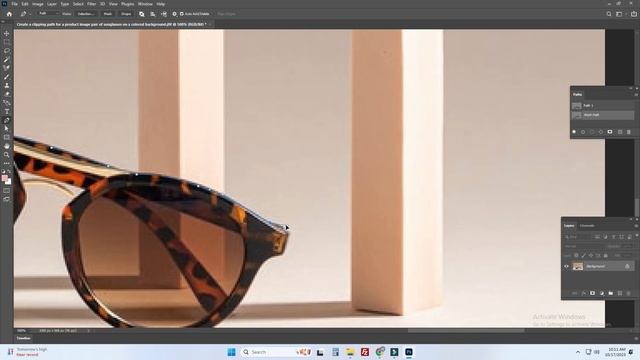The width and height of the screenshot is (640, 360).
Task: Select the Hand tool
Action: [x=7, y=146]
